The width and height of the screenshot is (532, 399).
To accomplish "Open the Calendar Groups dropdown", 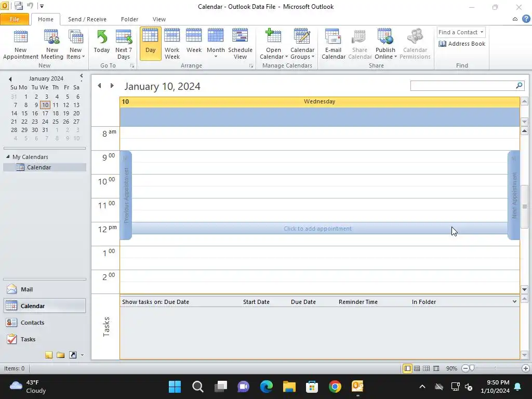I will 302,44.
